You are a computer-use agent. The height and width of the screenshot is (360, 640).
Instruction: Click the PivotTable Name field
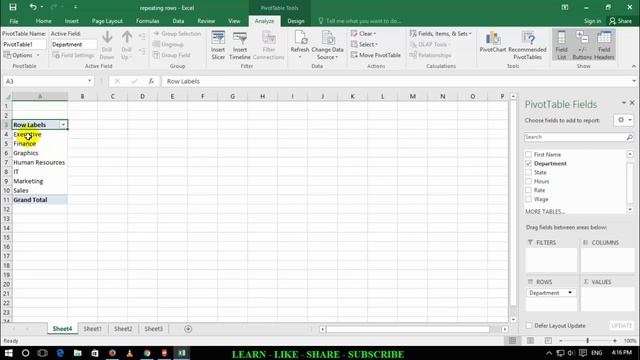24,44
